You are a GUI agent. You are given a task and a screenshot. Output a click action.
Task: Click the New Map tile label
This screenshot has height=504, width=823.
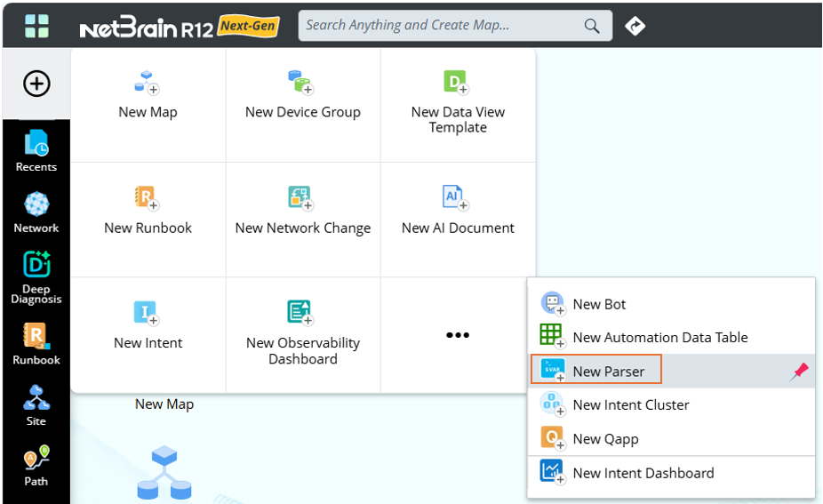point(148,112)
